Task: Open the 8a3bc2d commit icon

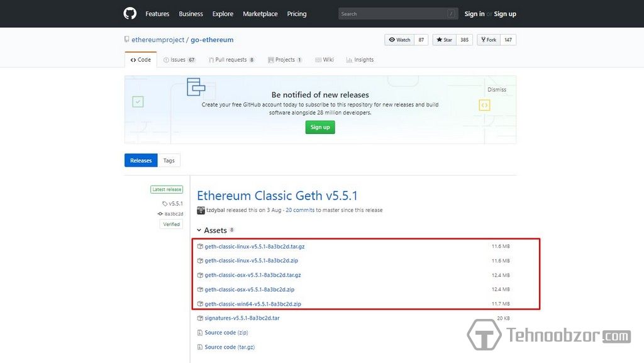Action: 160,214
